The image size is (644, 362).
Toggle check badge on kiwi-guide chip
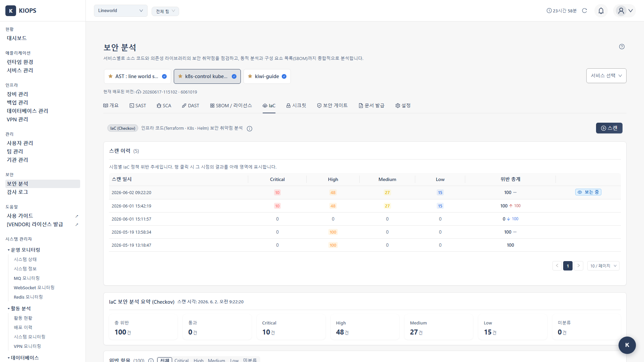(284, 76)
